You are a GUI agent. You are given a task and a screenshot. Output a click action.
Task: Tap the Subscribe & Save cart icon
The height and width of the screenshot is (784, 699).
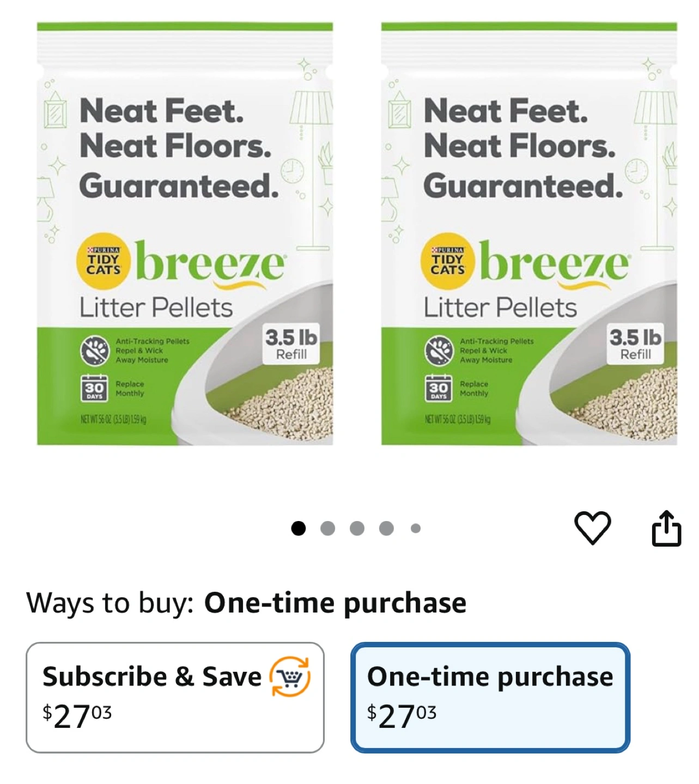(290, 677)
